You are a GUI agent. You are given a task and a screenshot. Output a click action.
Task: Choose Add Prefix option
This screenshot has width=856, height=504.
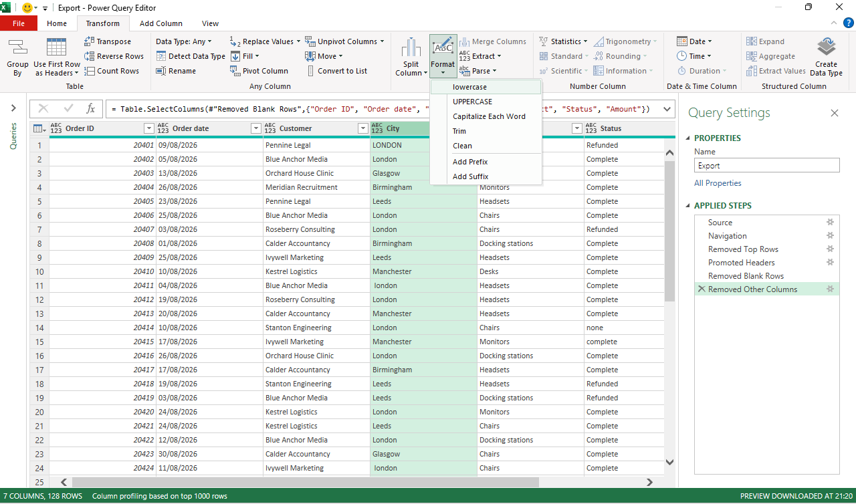486,162
